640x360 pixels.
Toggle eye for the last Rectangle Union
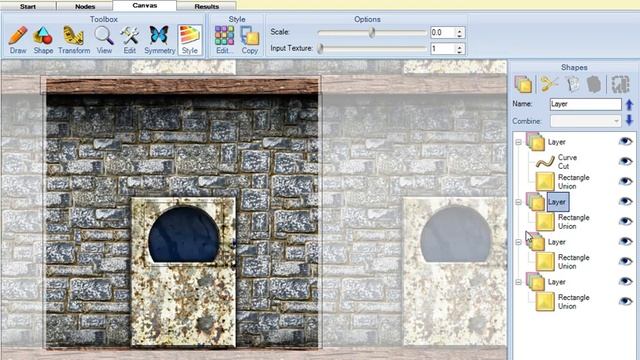[x=625, y=301]
